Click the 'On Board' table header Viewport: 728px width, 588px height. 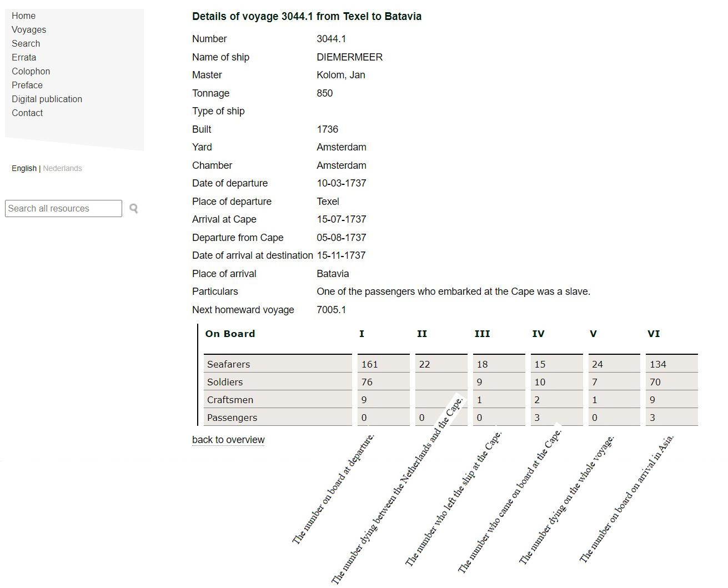[230, 334]
